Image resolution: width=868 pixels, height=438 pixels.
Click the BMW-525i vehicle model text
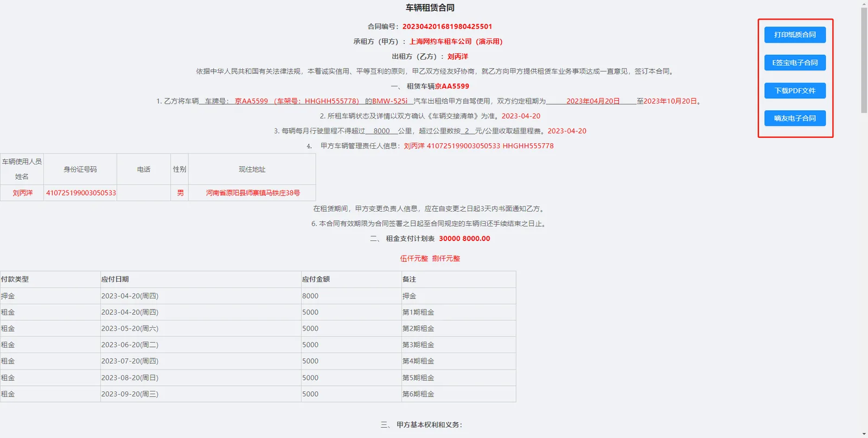click(x=390, y=101)
